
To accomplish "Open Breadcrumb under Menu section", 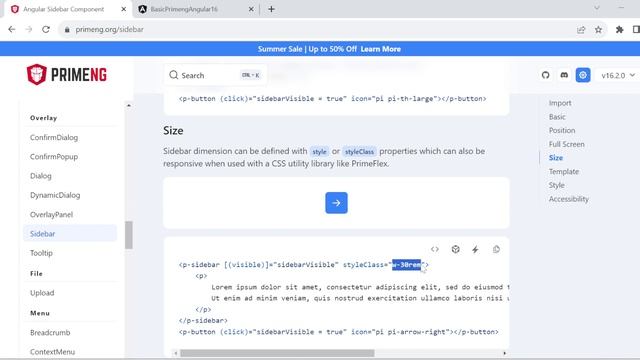I will pyautogui.click(x=50, y=333).
